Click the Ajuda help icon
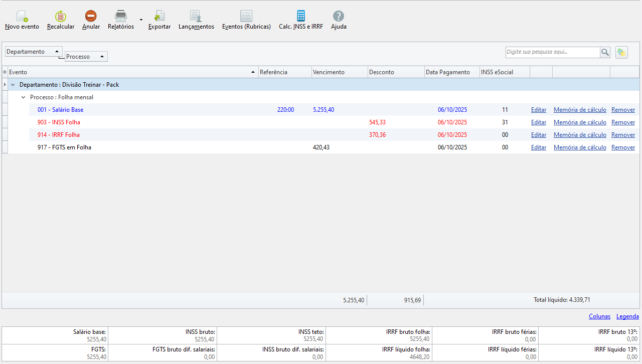 (339, 16)
